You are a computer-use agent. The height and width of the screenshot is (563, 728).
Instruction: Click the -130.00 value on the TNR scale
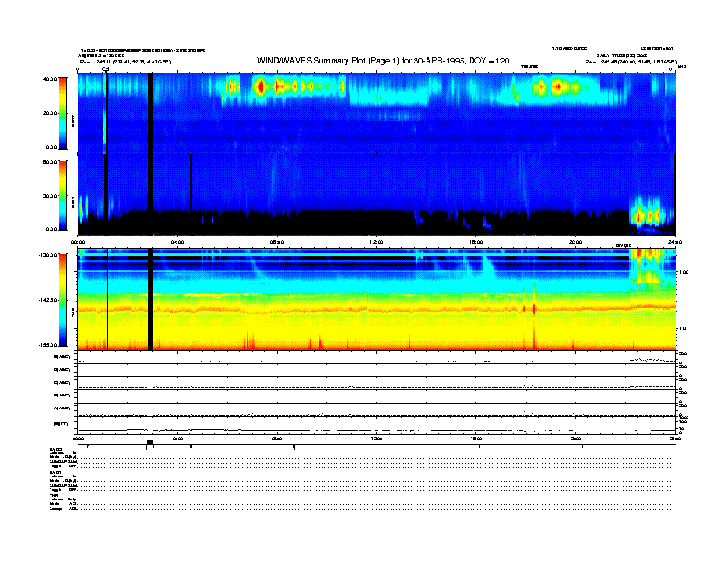coord(48,255)
